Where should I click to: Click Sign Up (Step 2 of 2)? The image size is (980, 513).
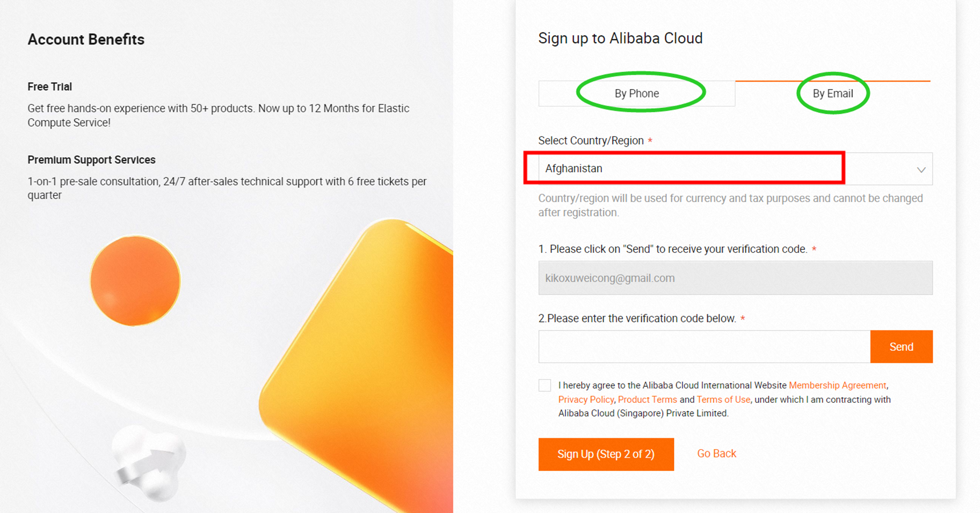(x=606, y=454)
